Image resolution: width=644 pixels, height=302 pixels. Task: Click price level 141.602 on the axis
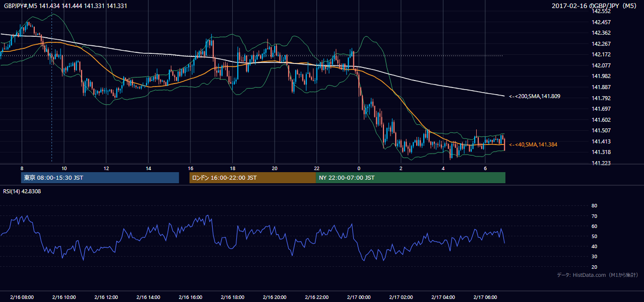(602, 120)
